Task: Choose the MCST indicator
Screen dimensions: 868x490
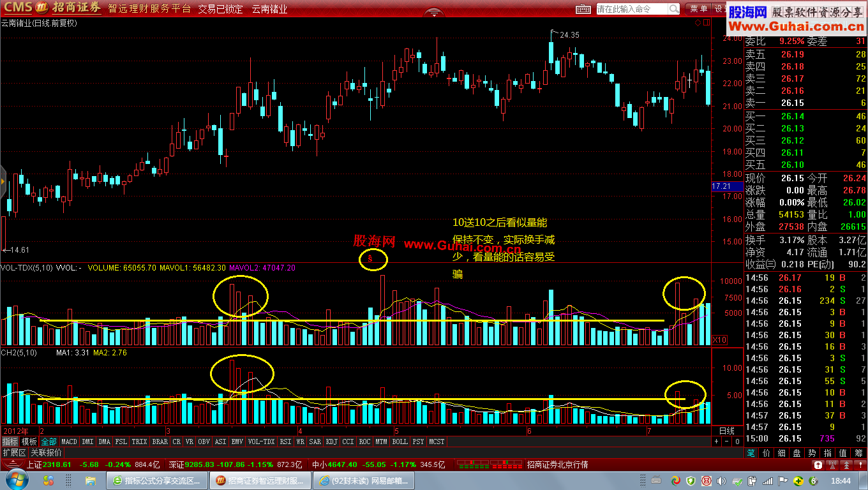Action: coord(437,442)
